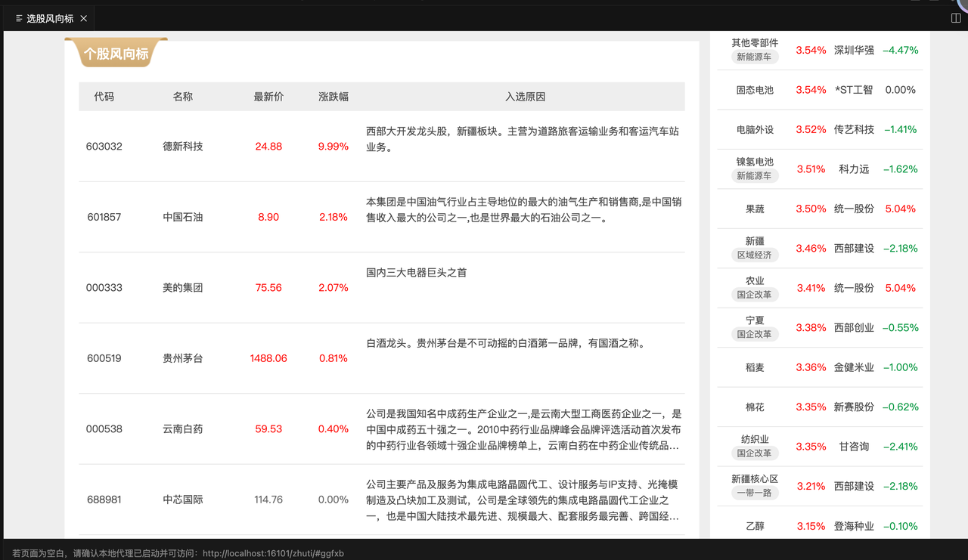This screenshot has width=968, height=560.
Task: Click the 75.56 latest price
Action: click(268, 288)
